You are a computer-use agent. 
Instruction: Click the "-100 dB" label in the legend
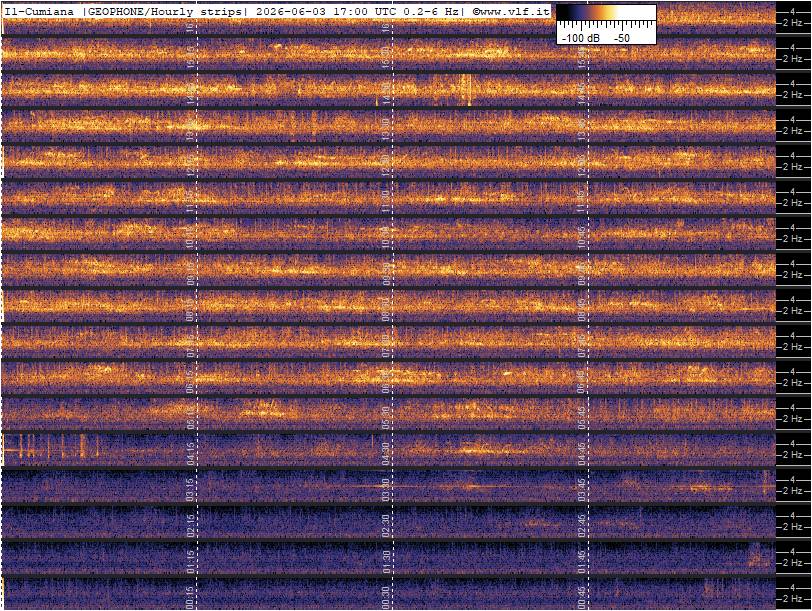[x=580, y=38]
